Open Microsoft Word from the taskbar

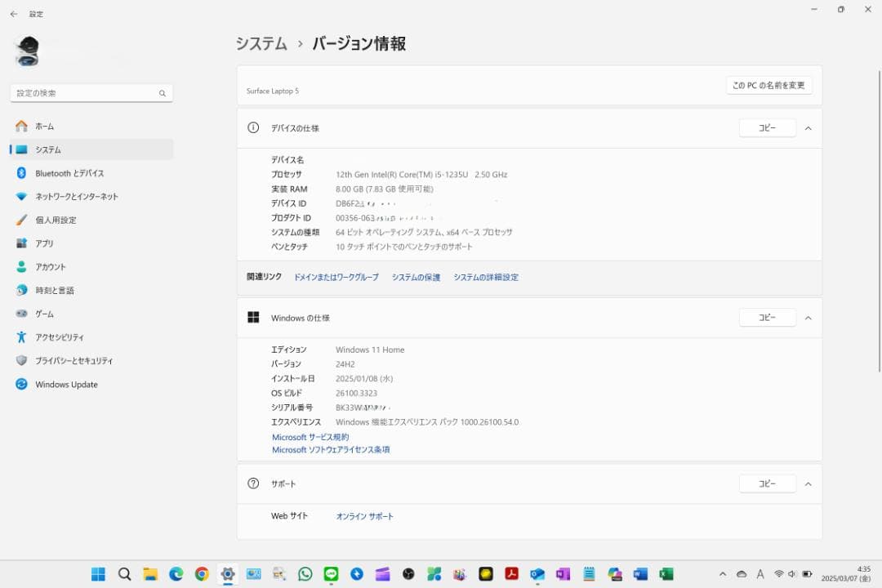[x=639, y=575]
